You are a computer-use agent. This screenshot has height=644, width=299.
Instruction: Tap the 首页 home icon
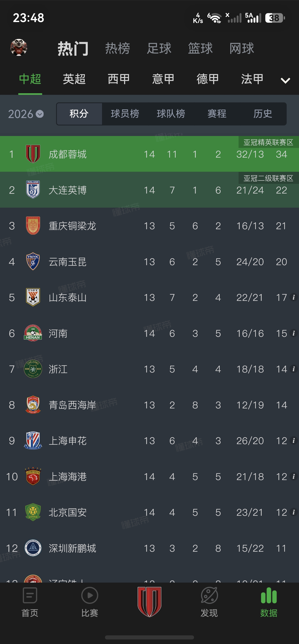pos(30,595)
